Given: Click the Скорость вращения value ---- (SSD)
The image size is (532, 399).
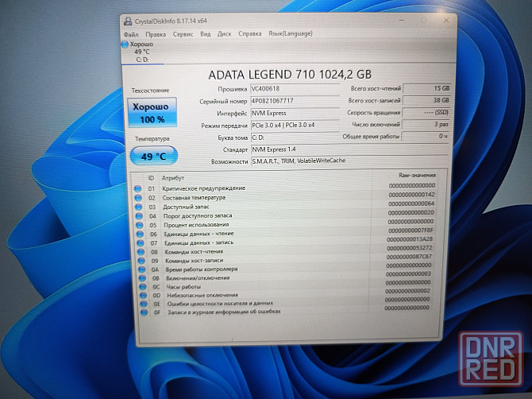Looking at the screenshot, I should pos(426,112).
